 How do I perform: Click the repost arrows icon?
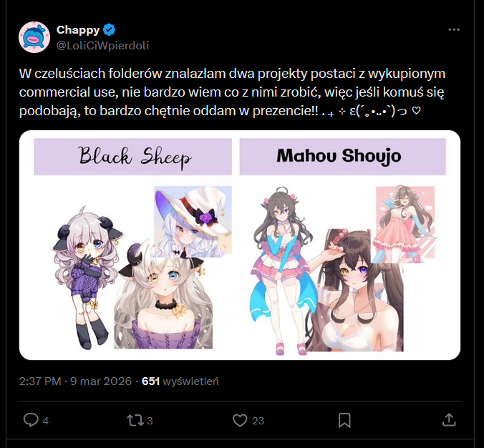point(135,420)
